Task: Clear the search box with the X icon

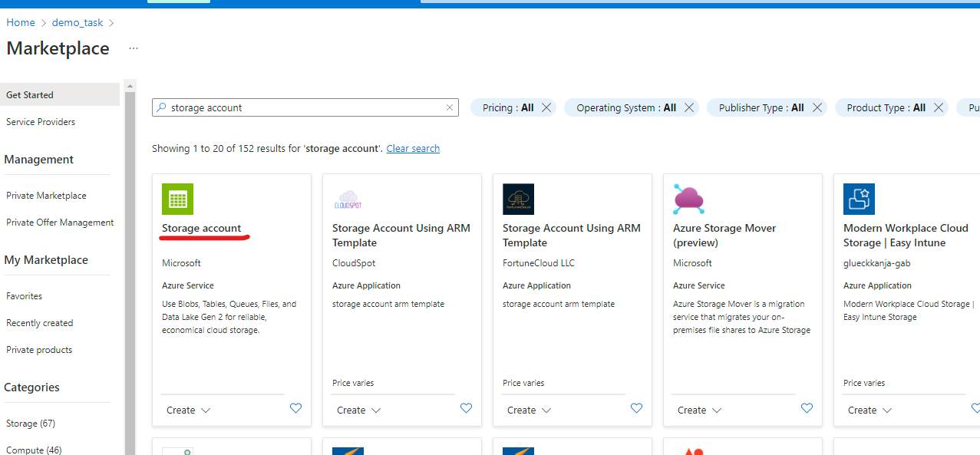Action: [x=450, y=108]
